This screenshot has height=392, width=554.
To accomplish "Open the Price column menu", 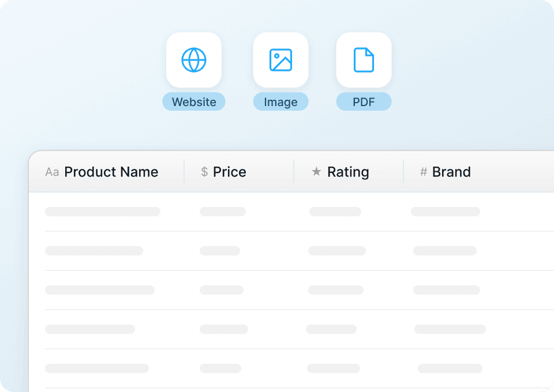I will tap(230, 172).
